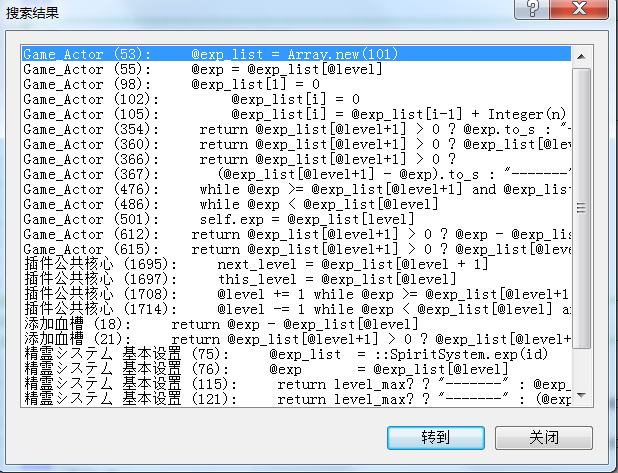Select Game_Actor (612) search result

click(296, 234)
